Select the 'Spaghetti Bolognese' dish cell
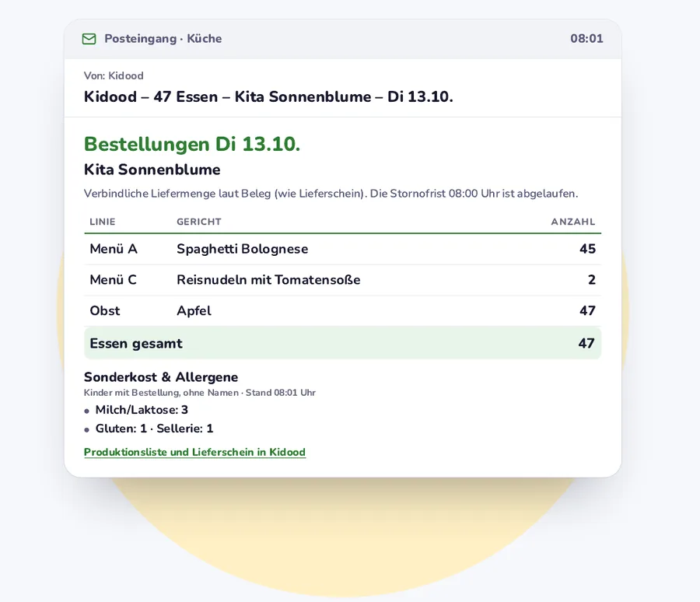Screen dimensions: 700x602 point(243,249)
